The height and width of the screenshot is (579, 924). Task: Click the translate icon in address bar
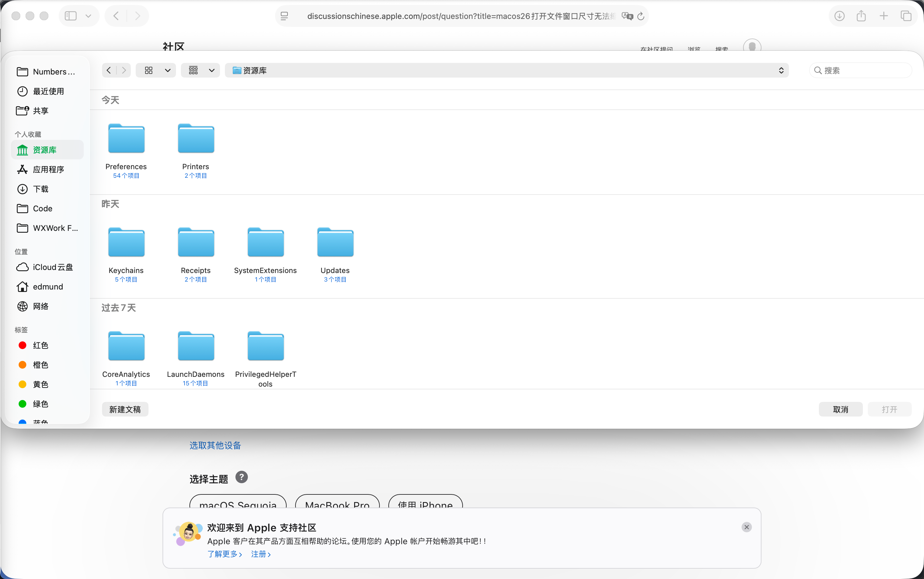click(627, 16)
